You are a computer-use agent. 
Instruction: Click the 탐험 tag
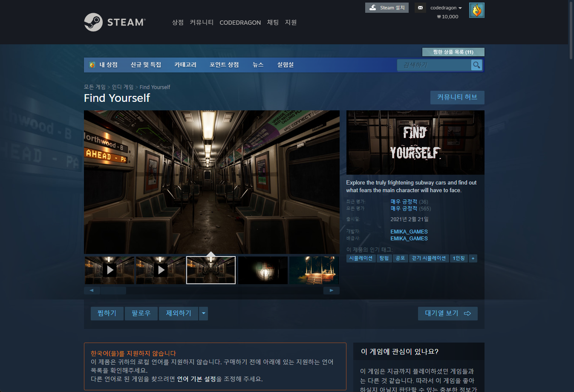(384, 258)
